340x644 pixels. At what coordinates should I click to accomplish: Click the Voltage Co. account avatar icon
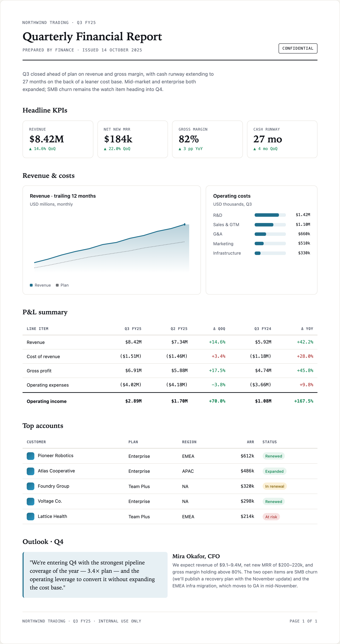pyautogui.click(x=31, y=502)
